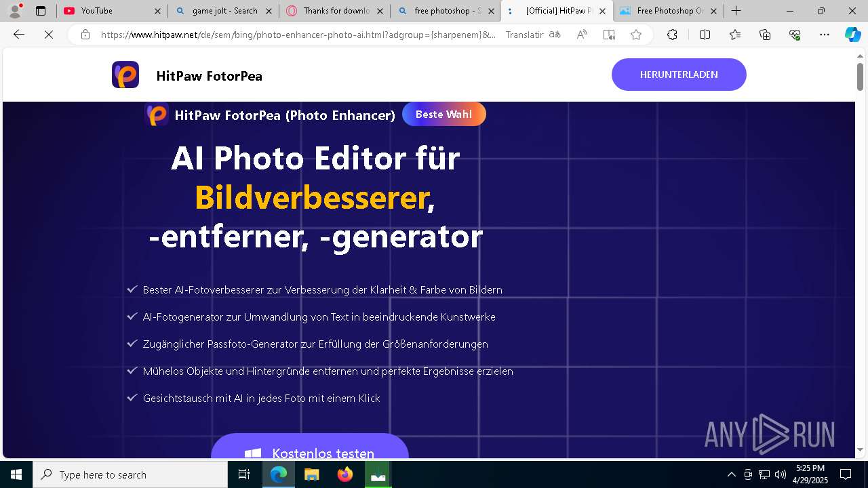Open the Collections icon
The height and width of the screenshot is (488, 868).
click(765, 35)
